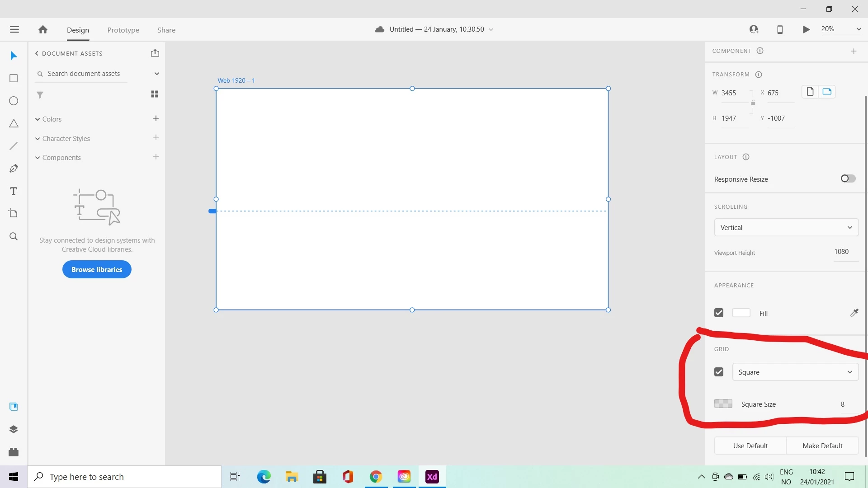Select the Artboard tool

click(x=14, y=213)
